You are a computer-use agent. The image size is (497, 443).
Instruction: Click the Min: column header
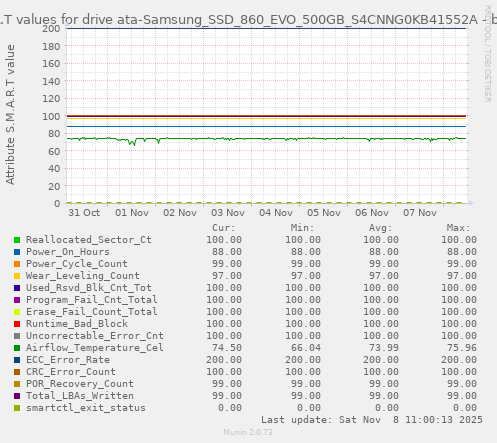[x=302, y=228]
